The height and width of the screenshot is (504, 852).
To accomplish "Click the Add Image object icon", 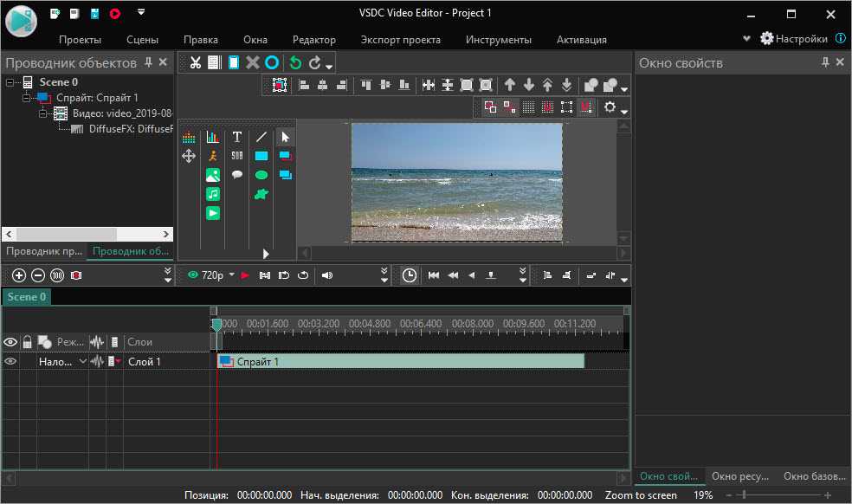I will tap(212, 175).
